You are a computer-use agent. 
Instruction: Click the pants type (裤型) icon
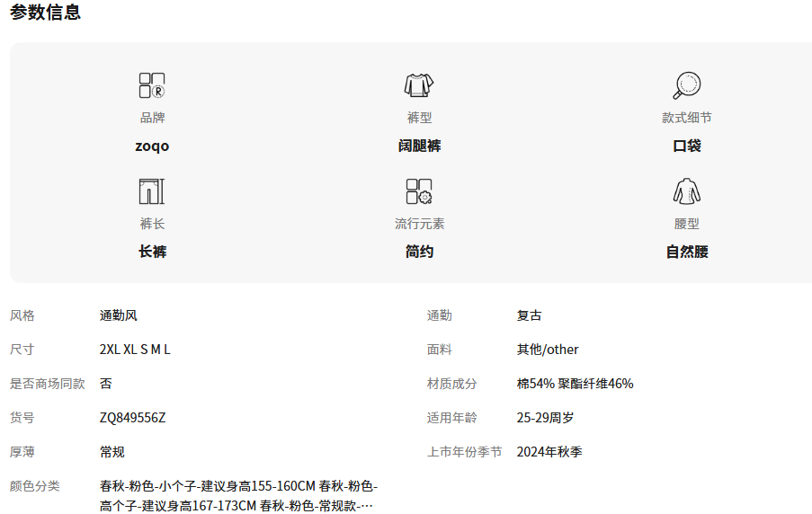pyautogui.click(x=419, y=85)
